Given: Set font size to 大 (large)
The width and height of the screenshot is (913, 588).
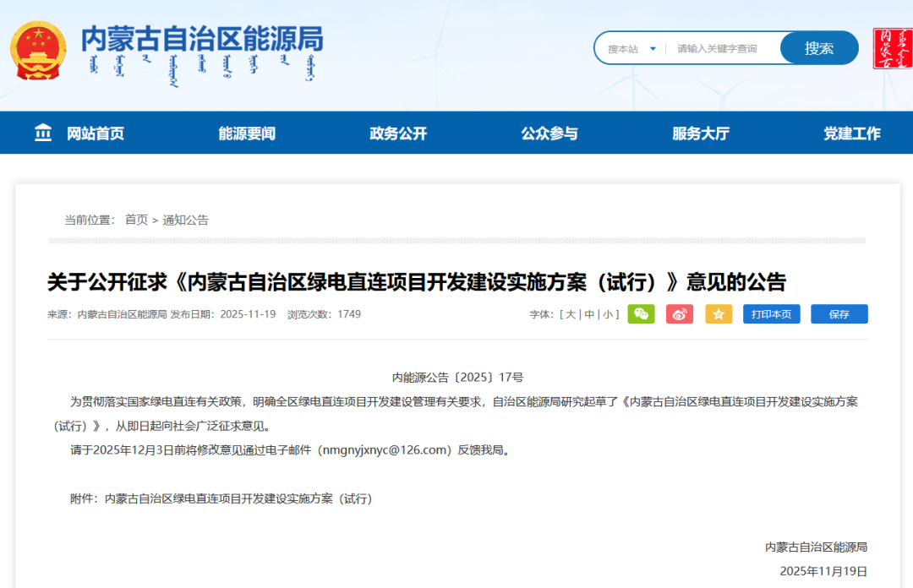Looking at the screenshot, I should (571, 314).
